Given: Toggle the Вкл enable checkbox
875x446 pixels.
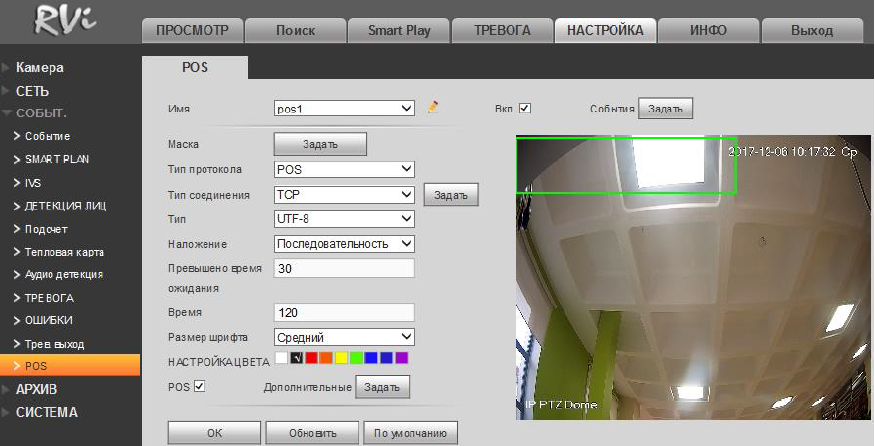Looking at the screenshot, I should 524,108.
